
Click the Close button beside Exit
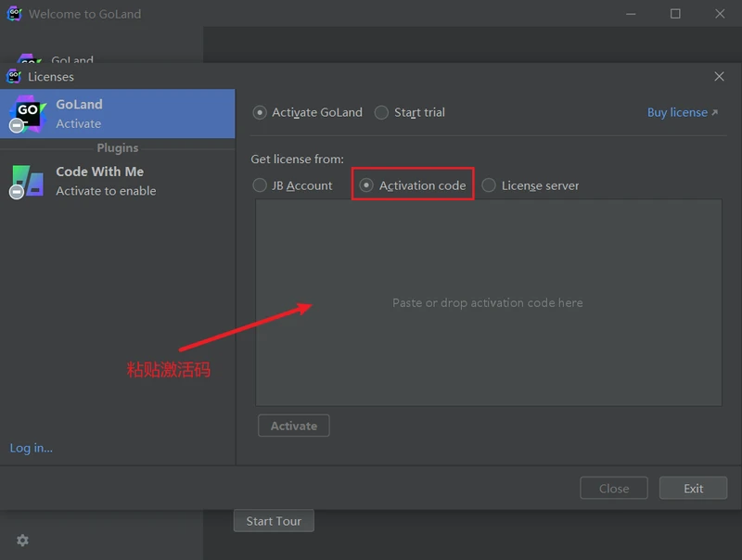[x=613, y=489]
